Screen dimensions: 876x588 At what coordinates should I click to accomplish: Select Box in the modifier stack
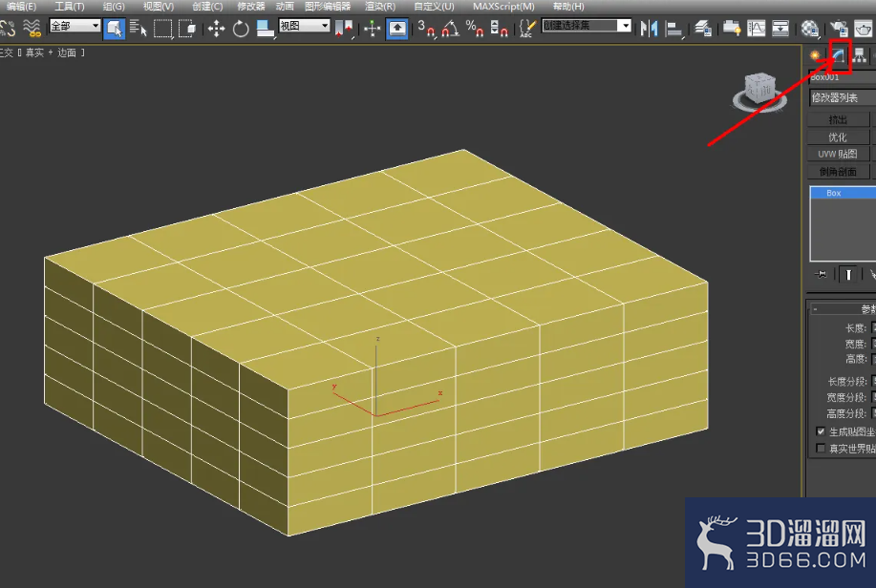(833, 193)
